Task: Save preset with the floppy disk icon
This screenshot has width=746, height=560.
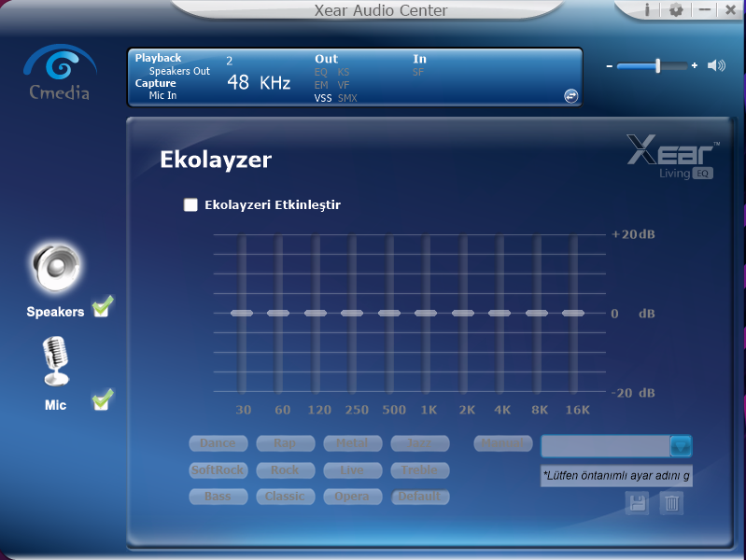Action: click(637, 503)
